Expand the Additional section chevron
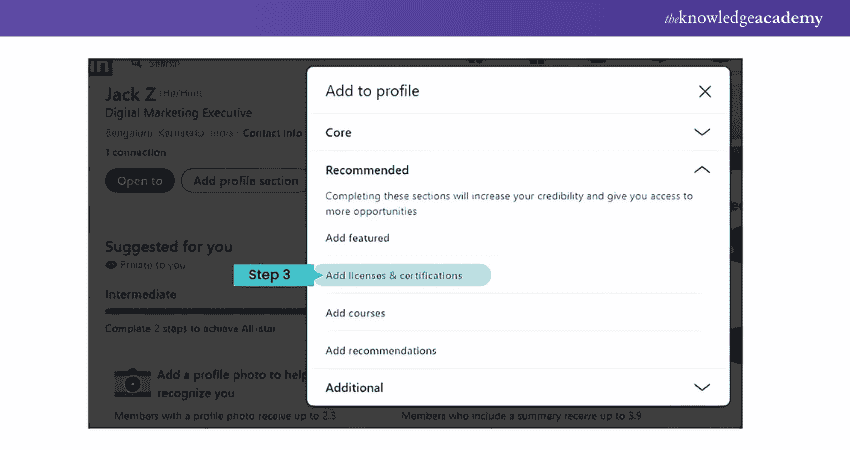Viewport: 850px width, 450px height. point(702,387)
